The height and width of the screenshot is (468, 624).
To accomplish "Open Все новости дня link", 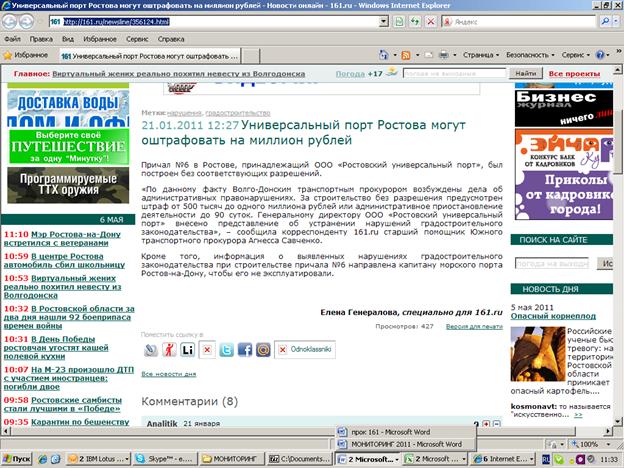I will 169,374.
